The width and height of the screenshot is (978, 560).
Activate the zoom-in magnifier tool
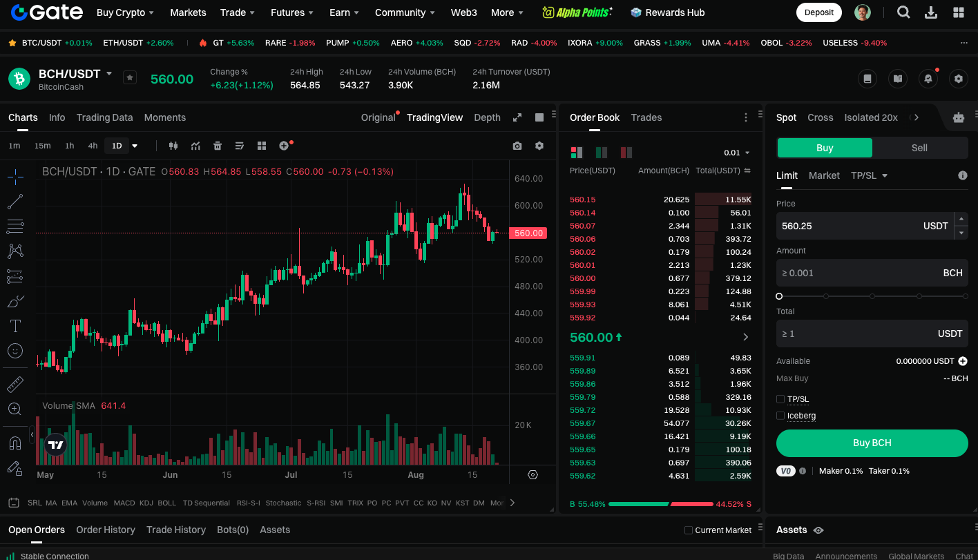(x=15, y=409)
